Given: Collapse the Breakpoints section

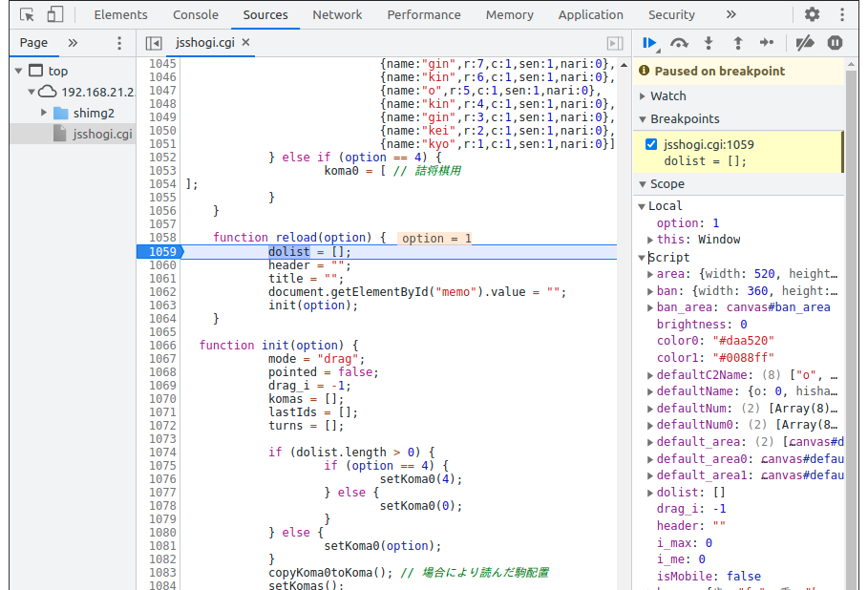Looking at the screenshot, I should 684,118.
